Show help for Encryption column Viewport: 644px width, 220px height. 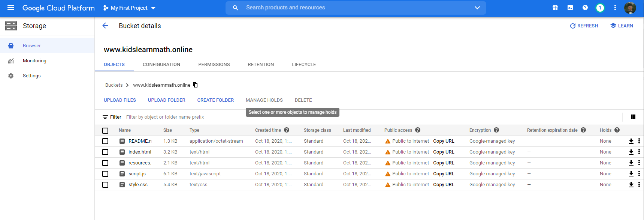[x=496, y=130]
